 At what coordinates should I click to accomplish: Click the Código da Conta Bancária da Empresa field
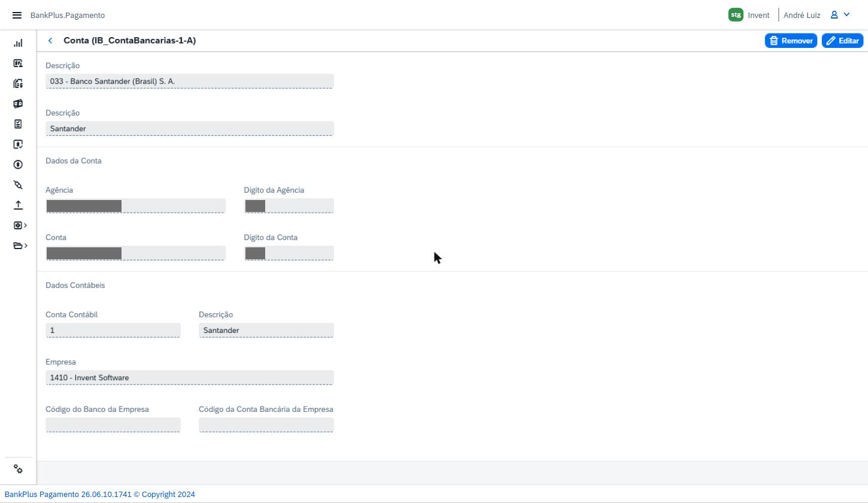coord(266,425)
